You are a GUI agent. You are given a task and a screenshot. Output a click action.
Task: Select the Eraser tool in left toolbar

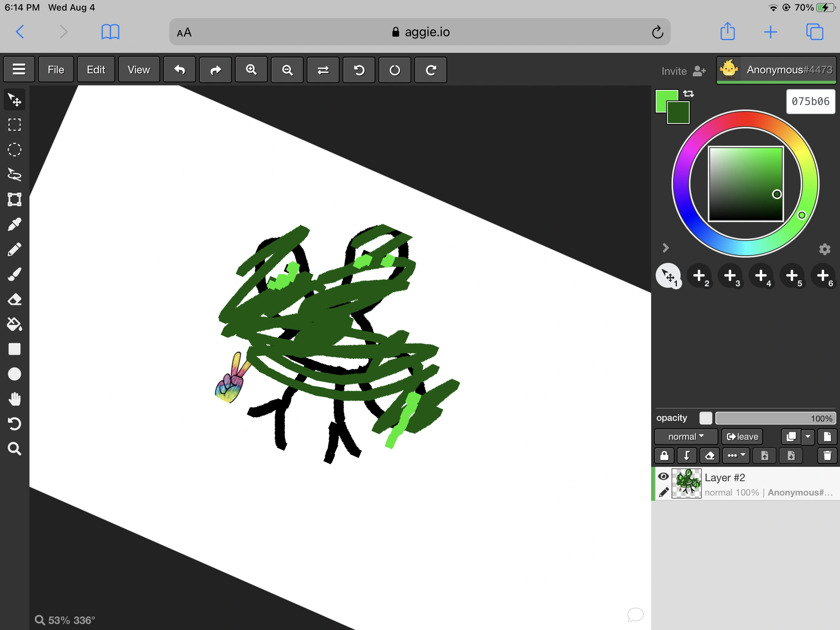pyautogui.click(x=14, y=299)
